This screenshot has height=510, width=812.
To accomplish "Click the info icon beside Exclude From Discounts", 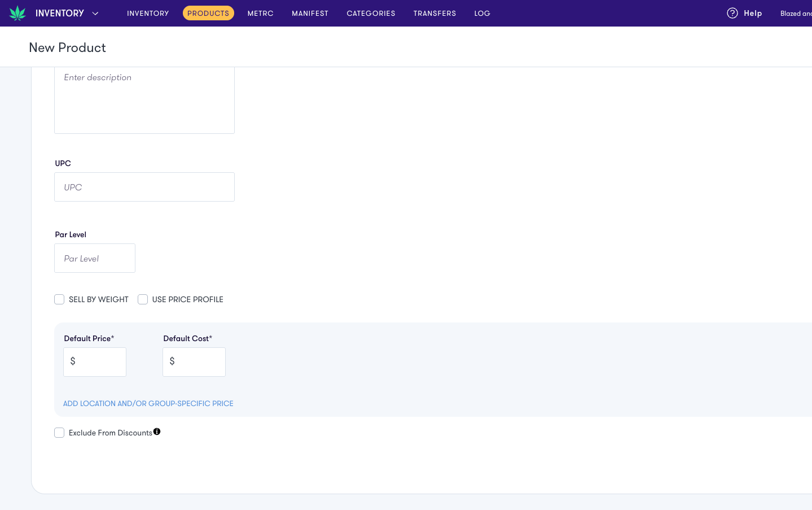I will (x=157, y=431).
